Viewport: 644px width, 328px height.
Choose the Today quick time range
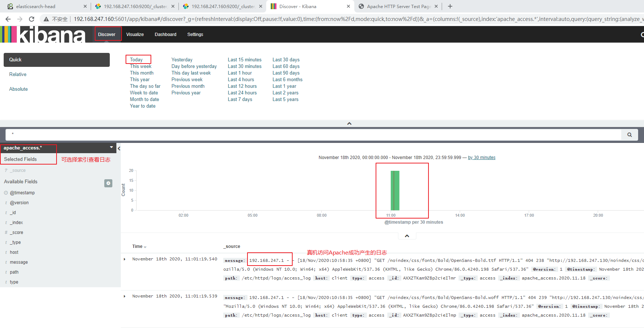[x=136, y=60]
